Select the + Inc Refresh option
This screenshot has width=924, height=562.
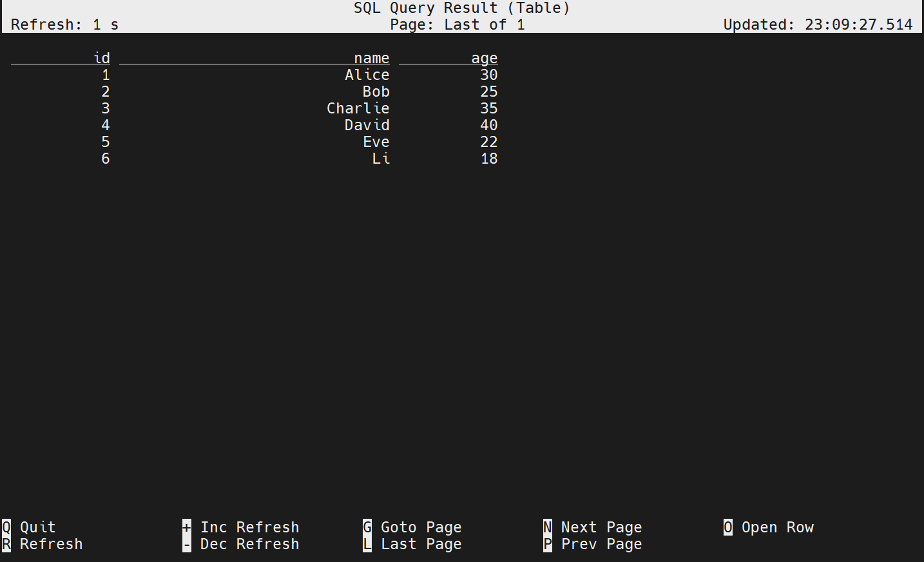click(241, 527)
